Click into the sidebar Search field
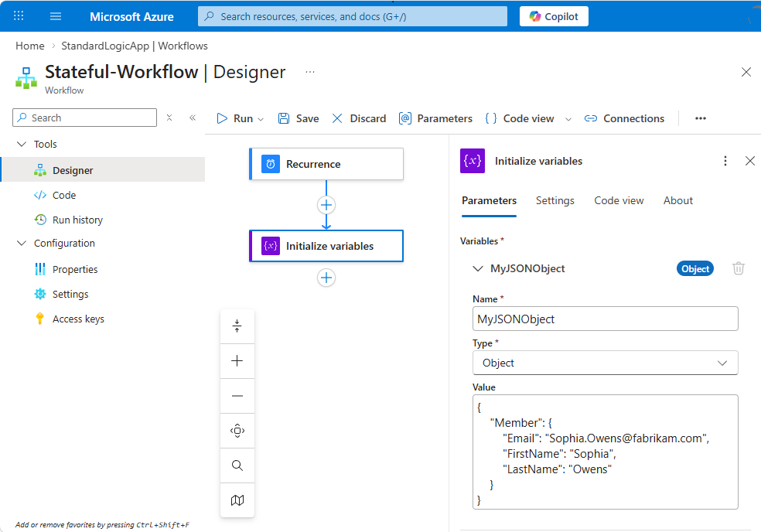Image resolution: width=761 pixels, height=532 pixels. (x=84, y=118)
